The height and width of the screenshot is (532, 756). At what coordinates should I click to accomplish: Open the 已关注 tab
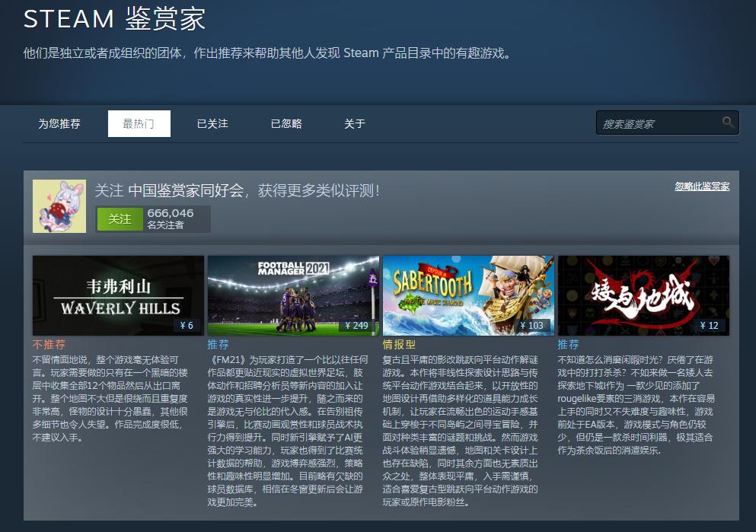point(211,123)
